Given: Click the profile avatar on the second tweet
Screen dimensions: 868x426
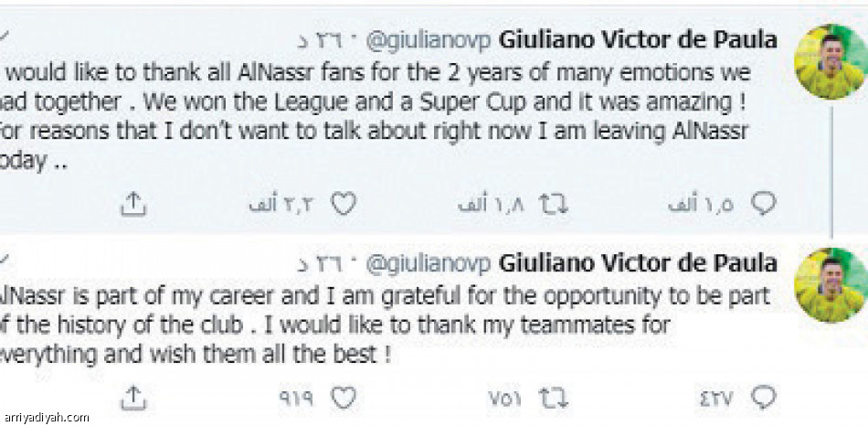Looking at the screenshot, I should pos(830,285).
